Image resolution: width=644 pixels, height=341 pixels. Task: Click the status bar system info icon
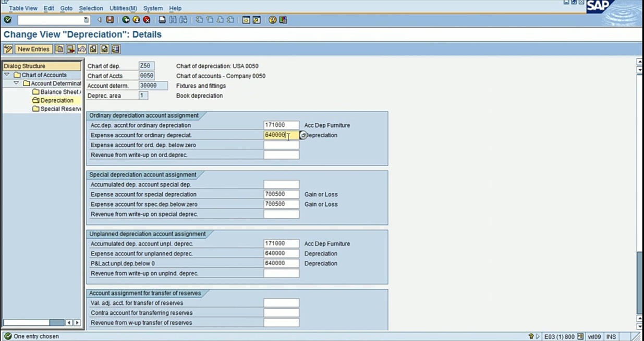(580, 336)
